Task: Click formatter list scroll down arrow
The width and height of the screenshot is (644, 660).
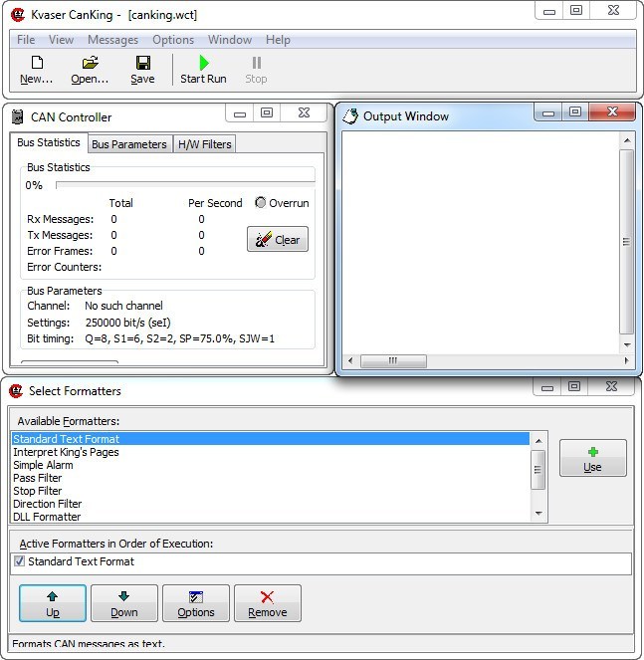Action: coord(538,513)
